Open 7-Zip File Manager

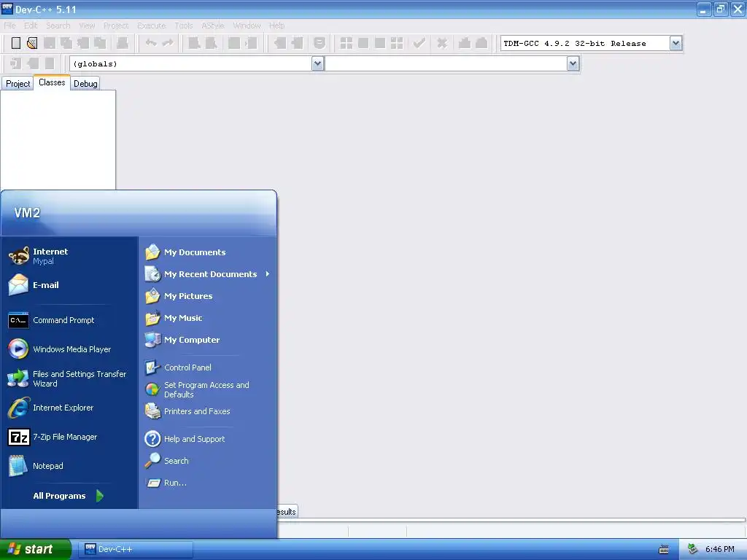pyautogui.click(x=70, y=437)
